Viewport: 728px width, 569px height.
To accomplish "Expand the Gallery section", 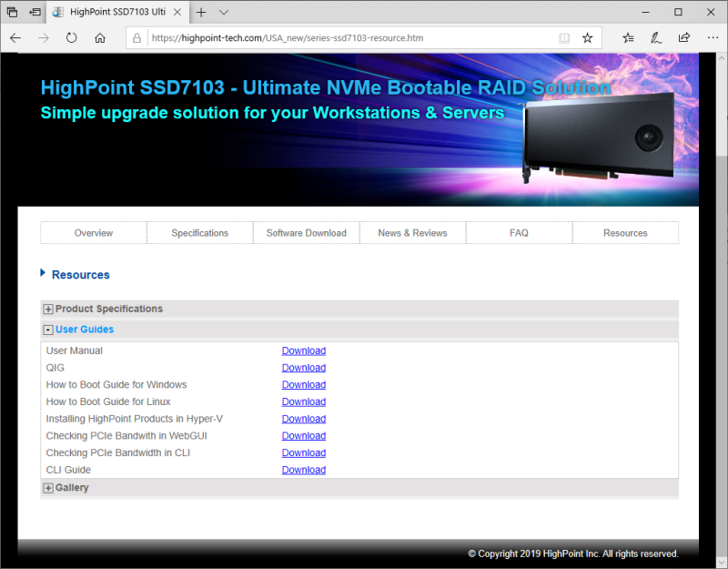I will click(48, 488).
